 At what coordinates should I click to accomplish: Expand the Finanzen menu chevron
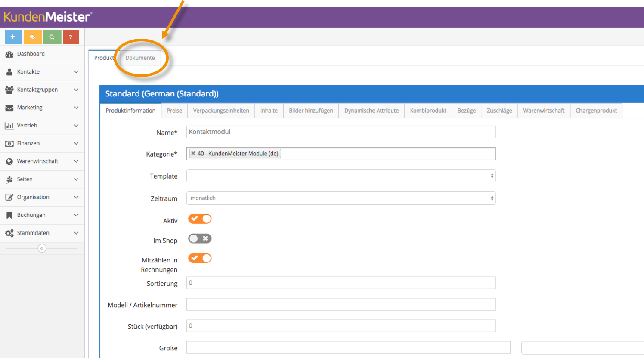76,144
